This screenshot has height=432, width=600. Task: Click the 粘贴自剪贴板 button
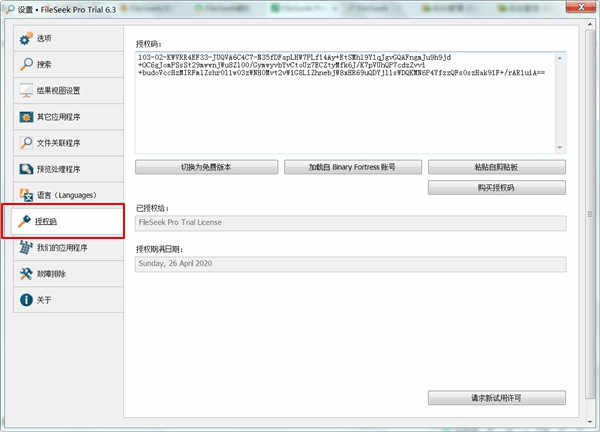497,167
